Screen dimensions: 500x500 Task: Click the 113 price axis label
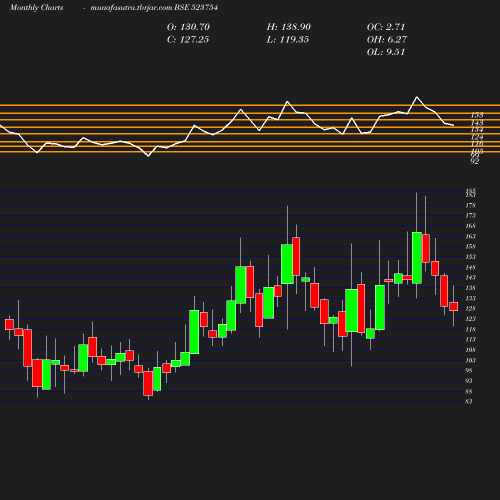pyautogui.click(x=470, y=340)
